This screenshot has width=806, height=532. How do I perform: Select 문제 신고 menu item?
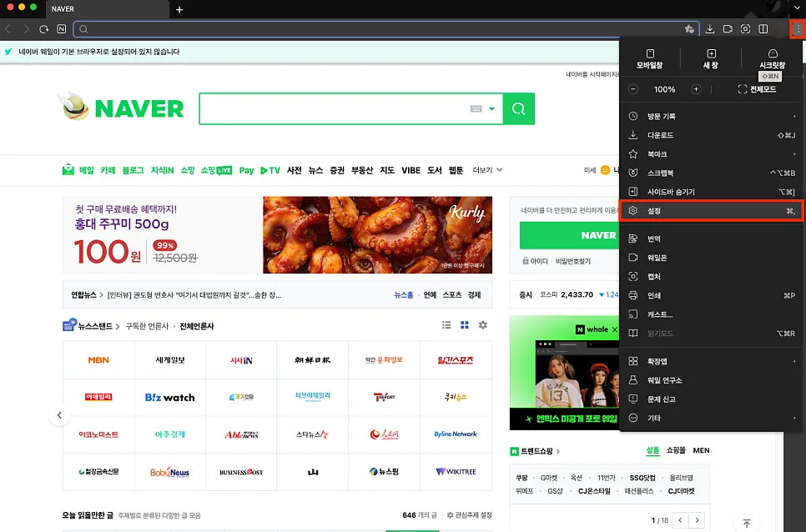(712, 399)
